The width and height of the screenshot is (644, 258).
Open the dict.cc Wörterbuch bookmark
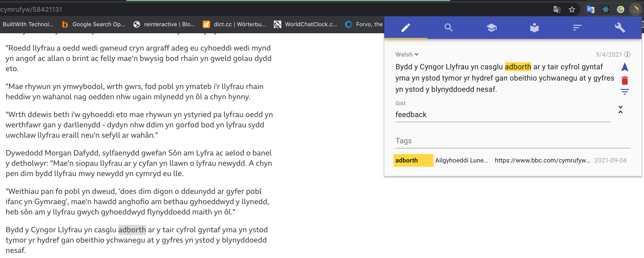234,24
